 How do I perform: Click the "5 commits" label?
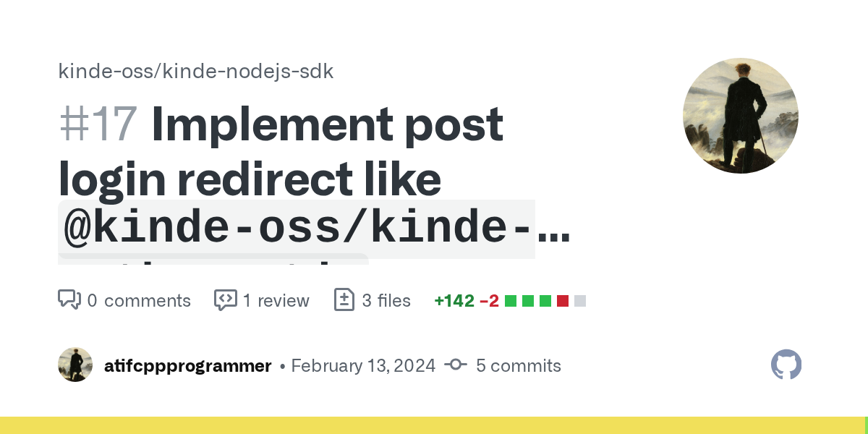518,366
